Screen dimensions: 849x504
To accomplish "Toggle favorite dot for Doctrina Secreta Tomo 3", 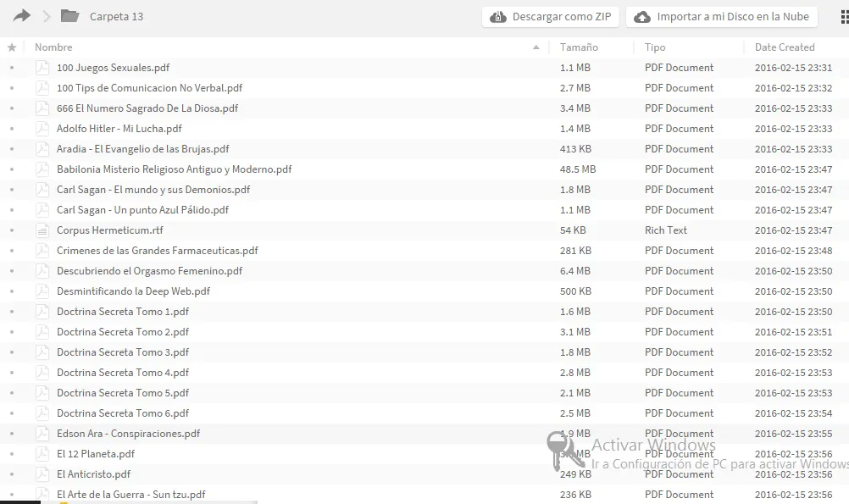I will click(12, 352).
